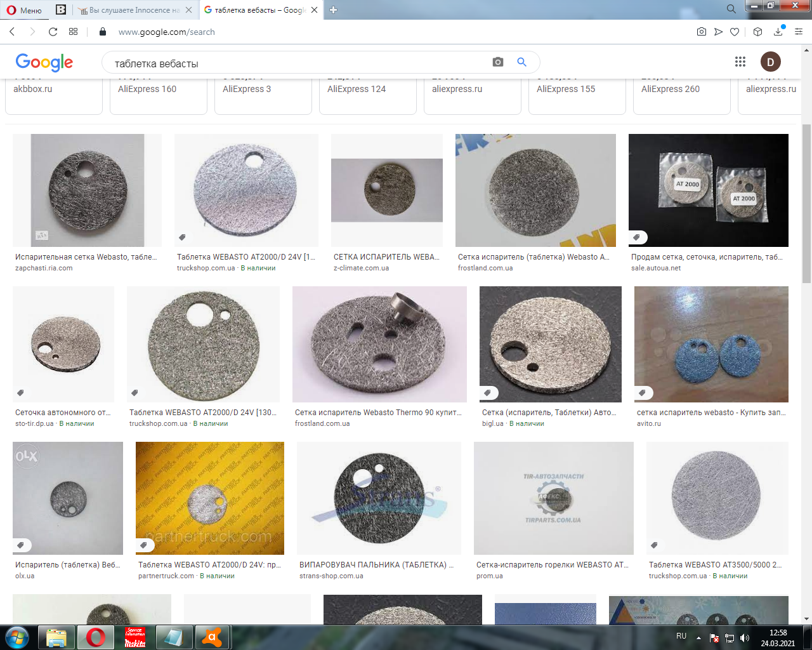Open the Google account avatar menu

click(770, 62)
